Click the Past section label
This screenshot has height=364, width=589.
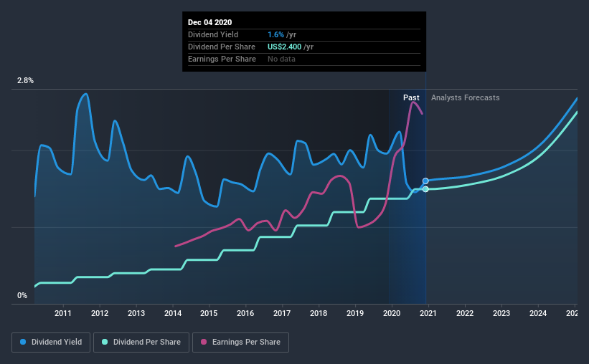pyautogui.click(x=411, y=97)
